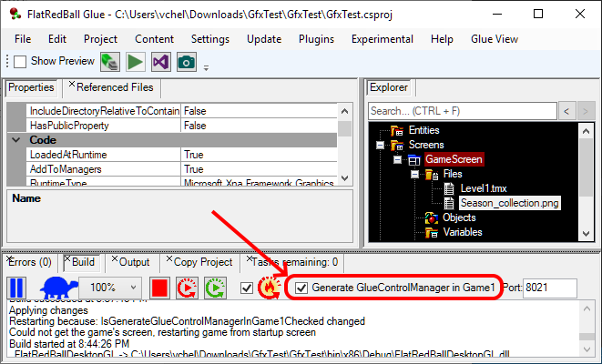Select Season_collection.png in tree
602x364 pixels.
tap(509, 203)
